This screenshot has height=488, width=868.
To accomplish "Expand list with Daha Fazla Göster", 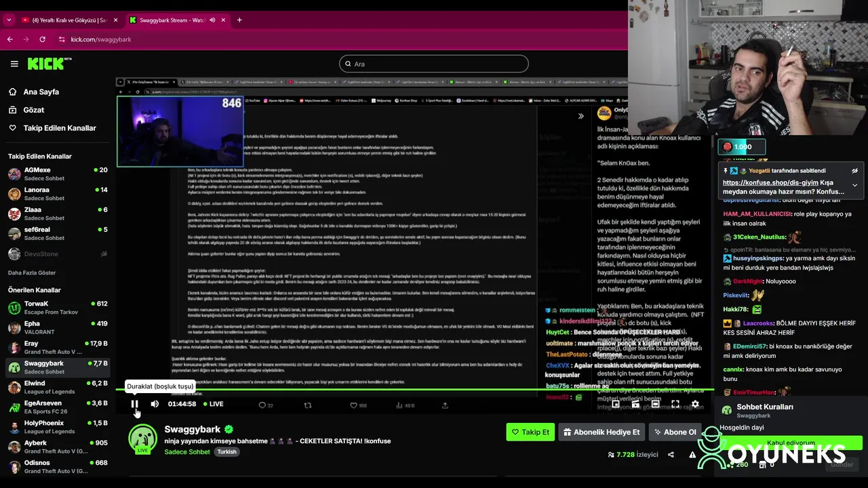I will pyautogui.click(x=32, y=272).
